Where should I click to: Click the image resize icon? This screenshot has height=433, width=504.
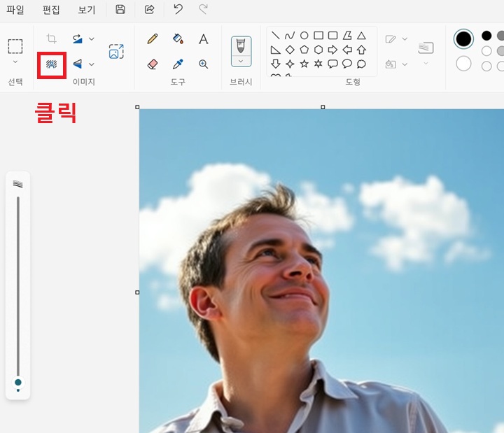click(x=116, y=51)
